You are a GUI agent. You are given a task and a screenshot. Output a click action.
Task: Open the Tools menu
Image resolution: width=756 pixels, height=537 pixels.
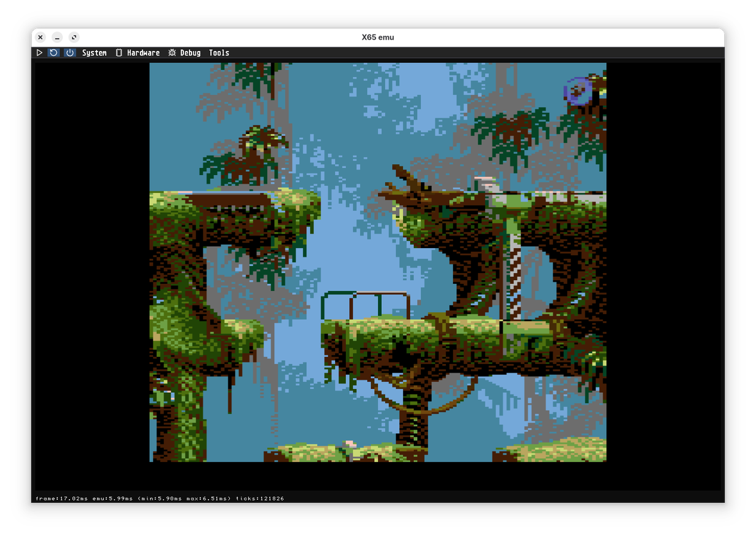point(219,53)
